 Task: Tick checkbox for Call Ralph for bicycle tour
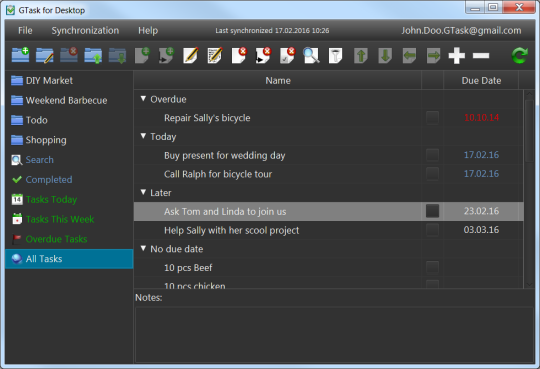click(x=432, y=174)
